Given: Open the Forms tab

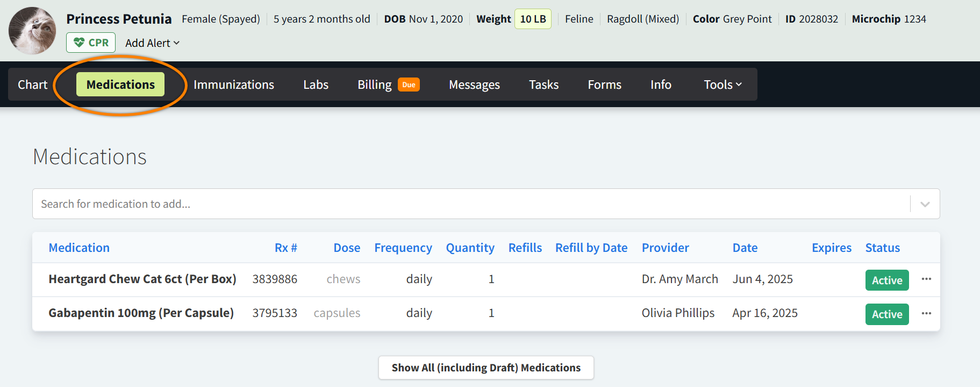Looking at the screenshot, I should [604, 85].
